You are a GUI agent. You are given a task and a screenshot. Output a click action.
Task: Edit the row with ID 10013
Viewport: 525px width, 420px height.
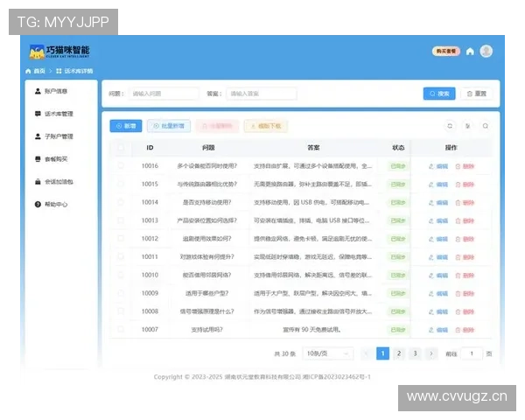pos(438,220)
